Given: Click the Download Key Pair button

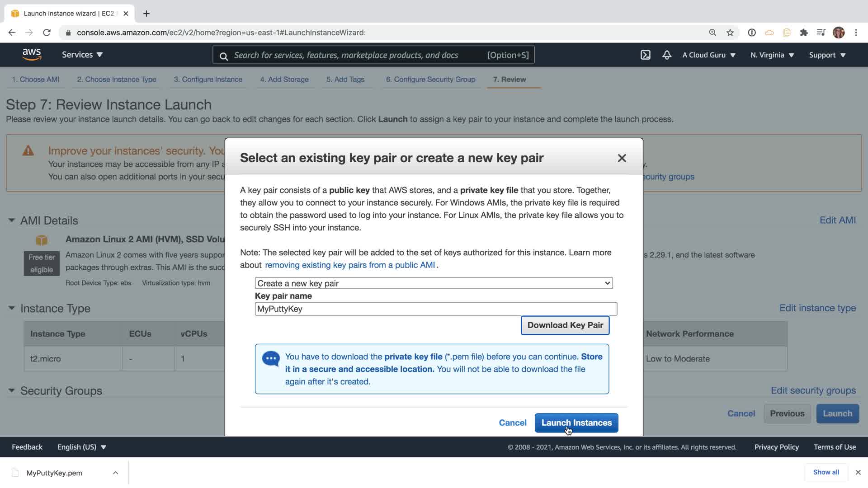Looking at the screenshot, I should [x=565, y=325].
